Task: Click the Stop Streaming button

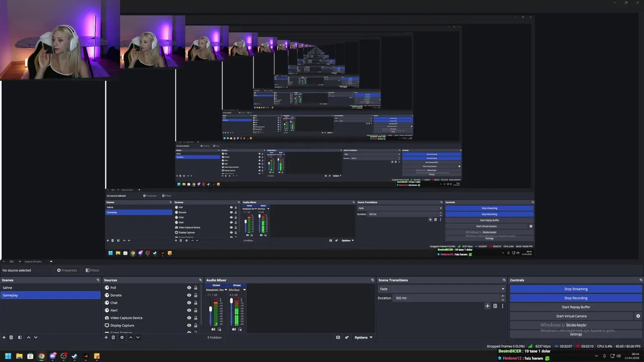Action: coord(576,289)
